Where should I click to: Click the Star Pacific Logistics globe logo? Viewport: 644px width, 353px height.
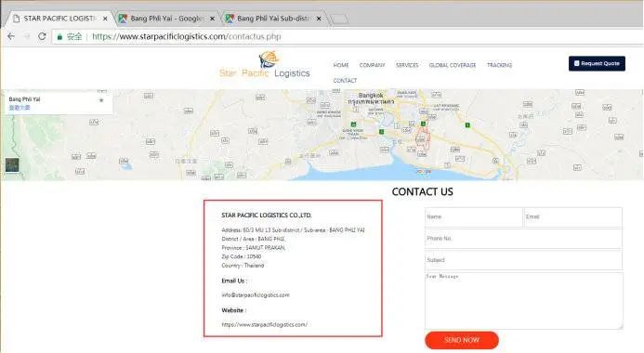[269, 59]
